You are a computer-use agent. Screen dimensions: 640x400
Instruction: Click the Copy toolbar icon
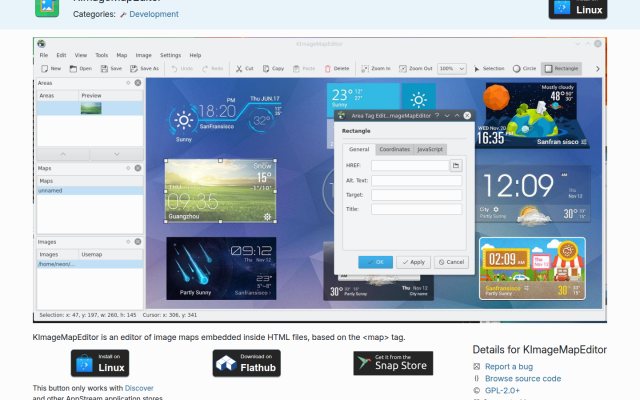tap(266, 69)
